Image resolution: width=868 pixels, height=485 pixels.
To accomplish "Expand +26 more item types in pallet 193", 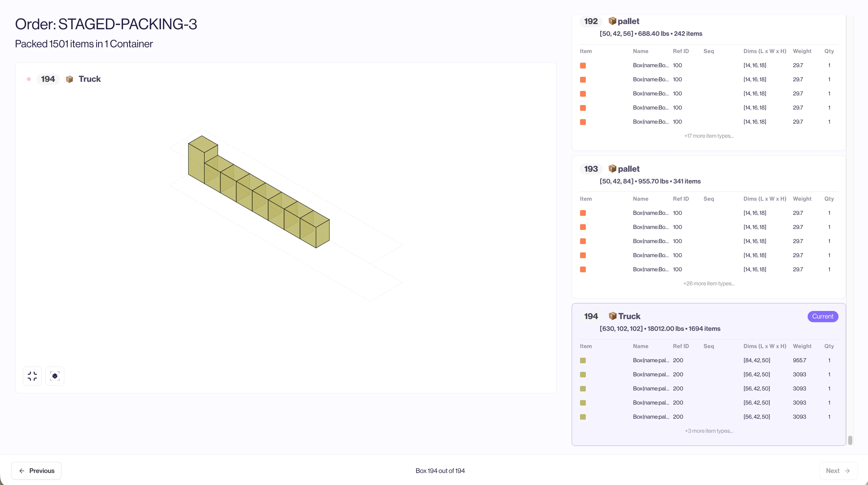I will (x=709, y=284).
